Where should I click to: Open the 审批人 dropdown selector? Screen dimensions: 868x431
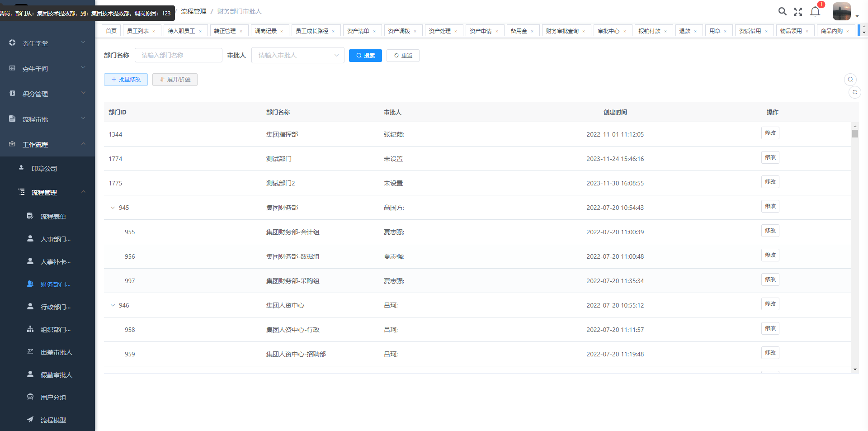pyautogui.click(x=298, y=55)
